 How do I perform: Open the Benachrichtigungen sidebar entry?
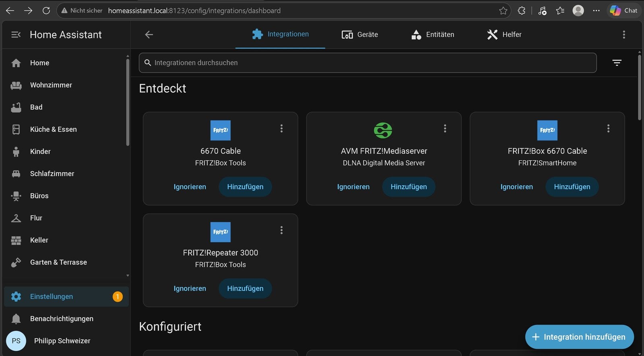[x=66, y=319]
